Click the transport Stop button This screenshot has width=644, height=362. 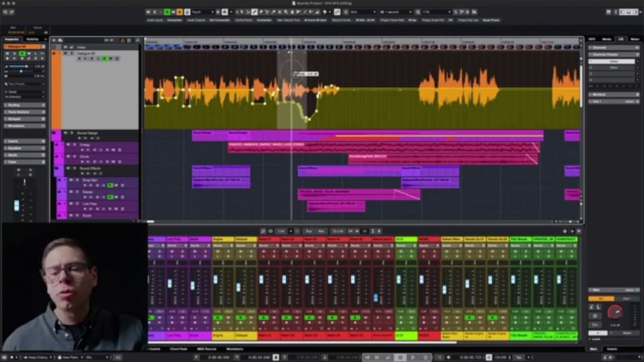pos(400,357)
